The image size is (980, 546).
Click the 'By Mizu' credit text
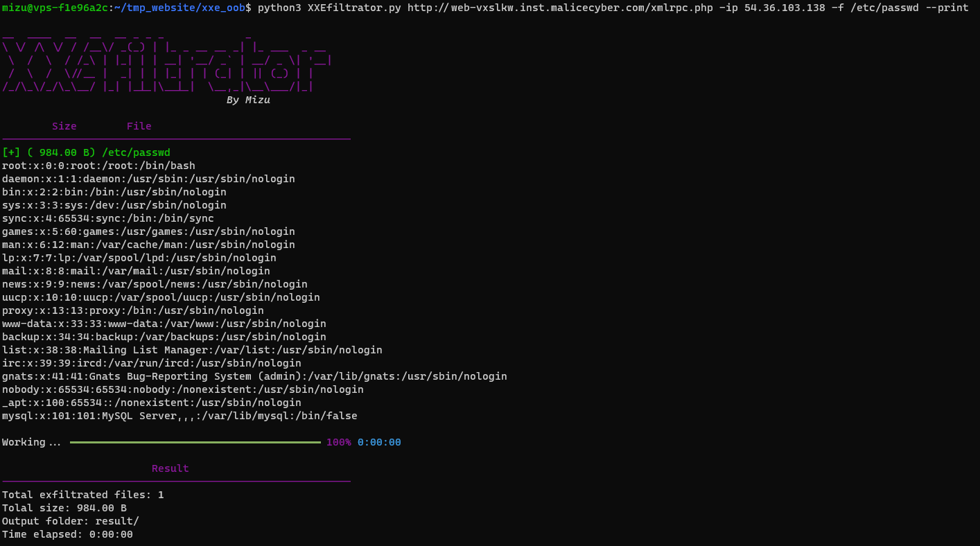coord(248,100)
